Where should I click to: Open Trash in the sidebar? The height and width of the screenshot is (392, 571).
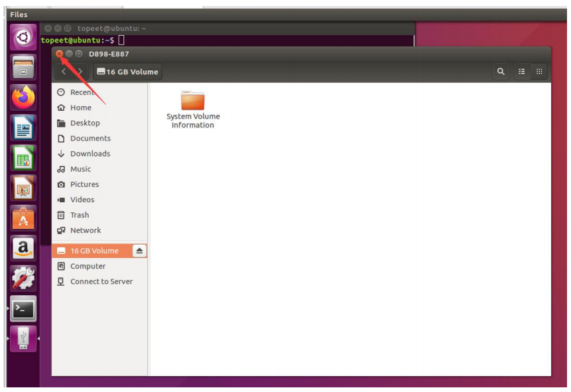[x=99, y=215]
